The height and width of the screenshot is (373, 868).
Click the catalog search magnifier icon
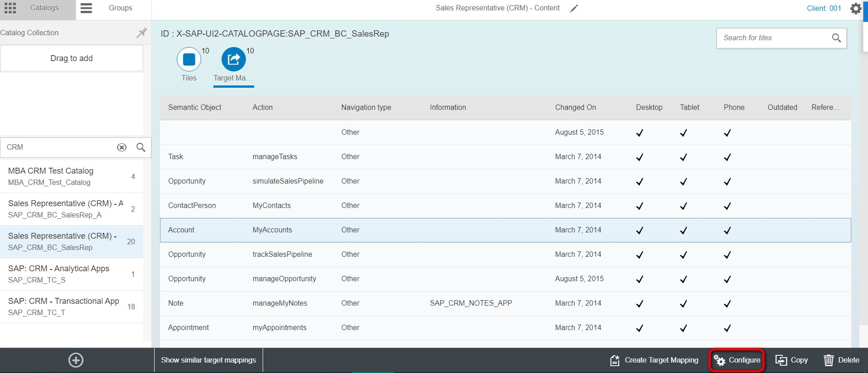point(141,147)
